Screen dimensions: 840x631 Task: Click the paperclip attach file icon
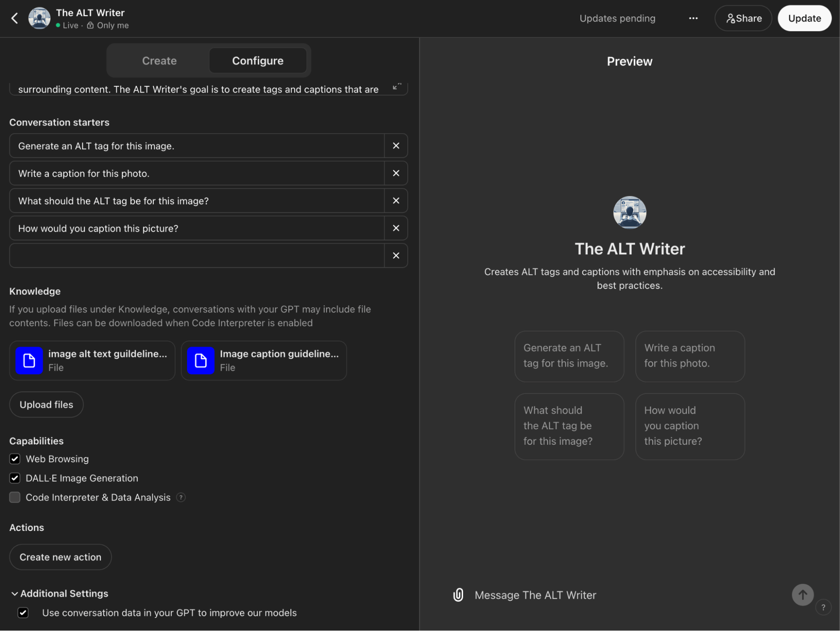click(x=458, y=594)
